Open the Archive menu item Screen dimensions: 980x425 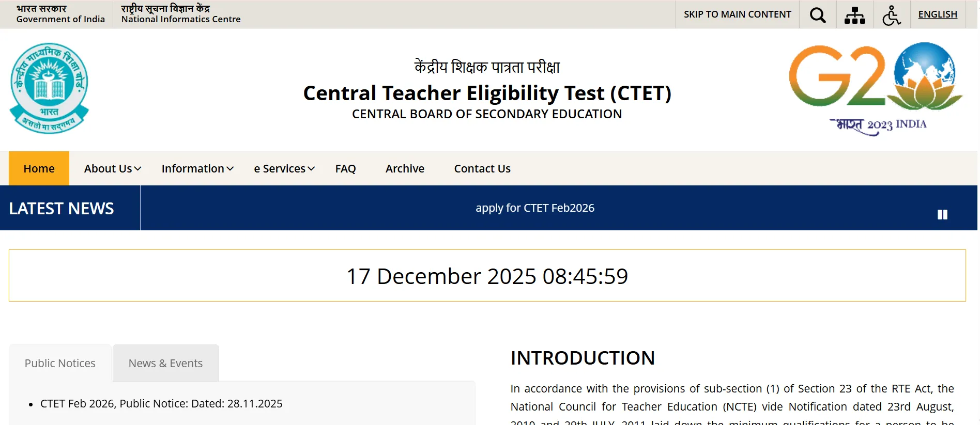pos(405,168)
